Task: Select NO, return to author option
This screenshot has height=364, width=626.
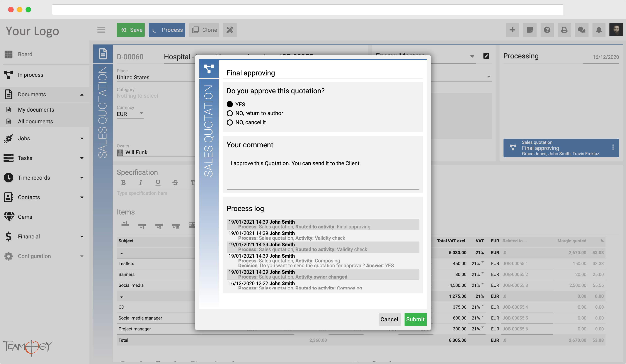Action: pos(230,113)
